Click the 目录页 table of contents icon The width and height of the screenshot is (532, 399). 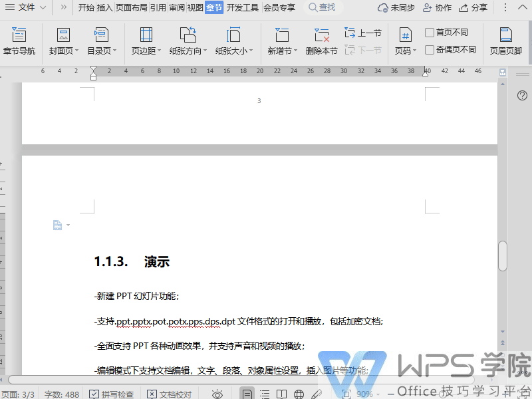[x=101, y=35]
